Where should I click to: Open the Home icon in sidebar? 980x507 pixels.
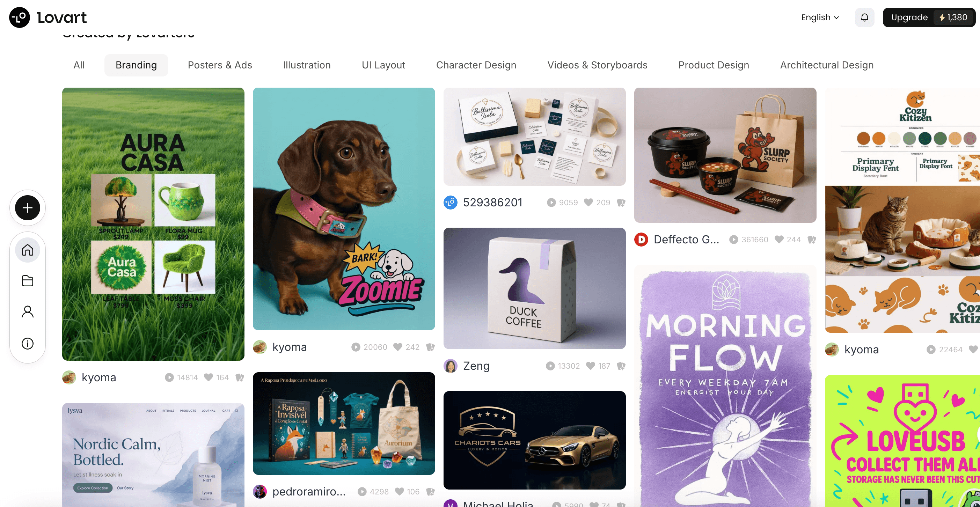pos(27,250)
